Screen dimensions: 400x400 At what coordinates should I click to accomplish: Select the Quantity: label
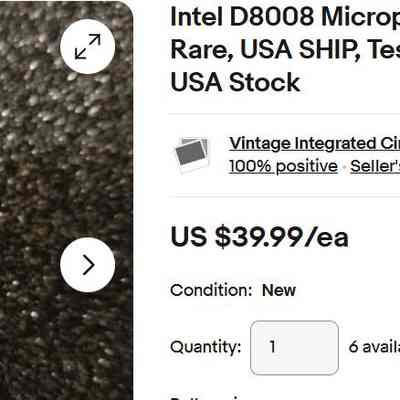pos(206,347)
